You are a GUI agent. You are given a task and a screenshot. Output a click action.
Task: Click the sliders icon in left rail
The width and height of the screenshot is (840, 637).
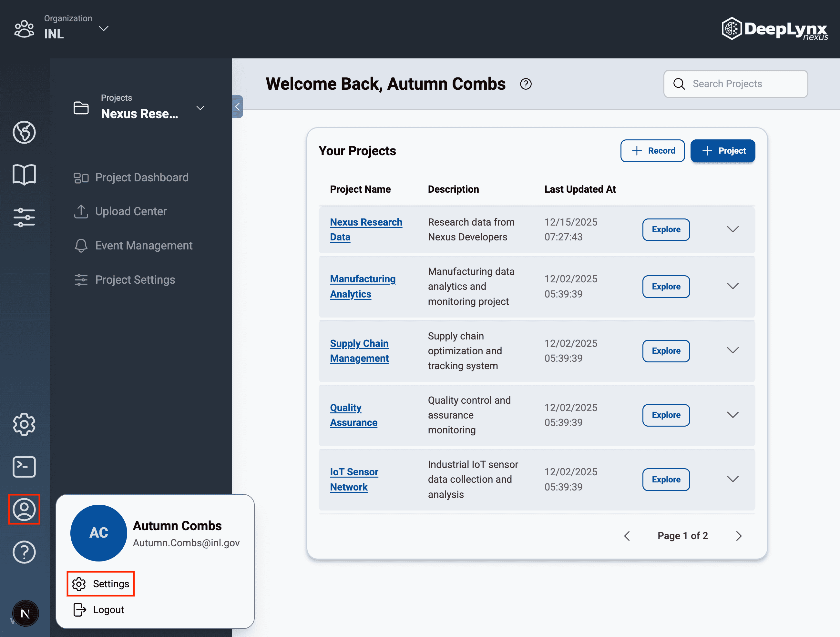[x=24, y=217]
